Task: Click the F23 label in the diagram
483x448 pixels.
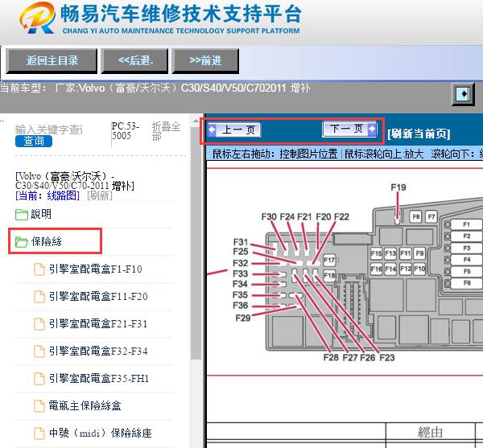Action: [x=387, y=358]
